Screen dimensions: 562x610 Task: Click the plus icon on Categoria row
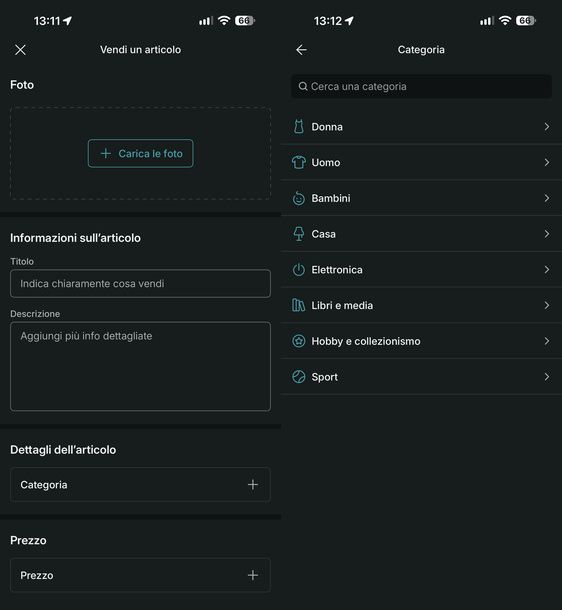(253, 485)
